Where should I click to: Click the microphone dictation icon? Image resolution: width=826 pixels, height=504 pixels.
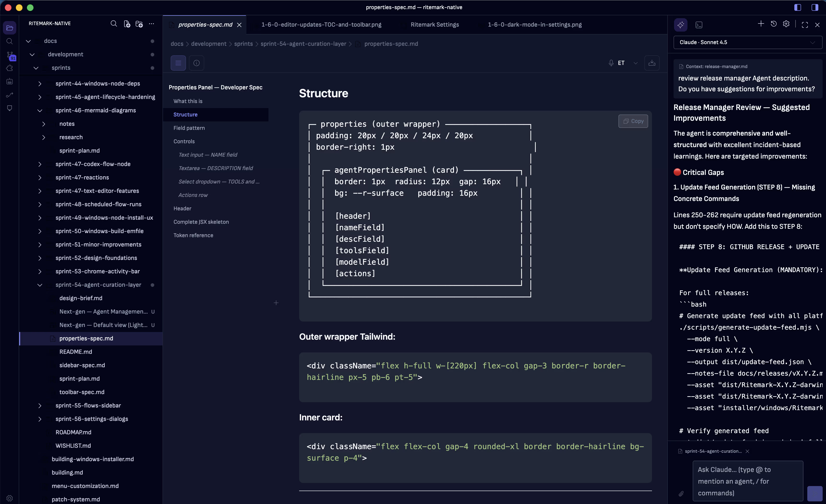click(611, 63)
